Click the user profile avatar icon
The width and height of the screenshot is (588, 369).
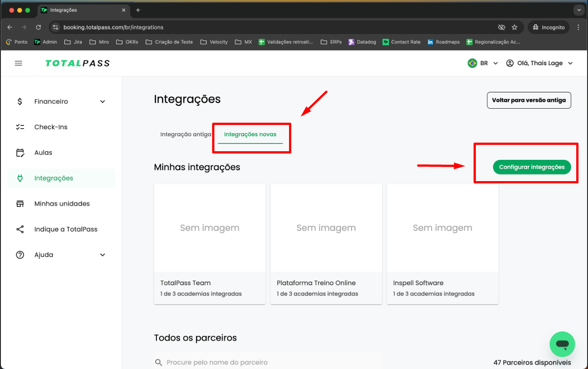coord(510,63)
